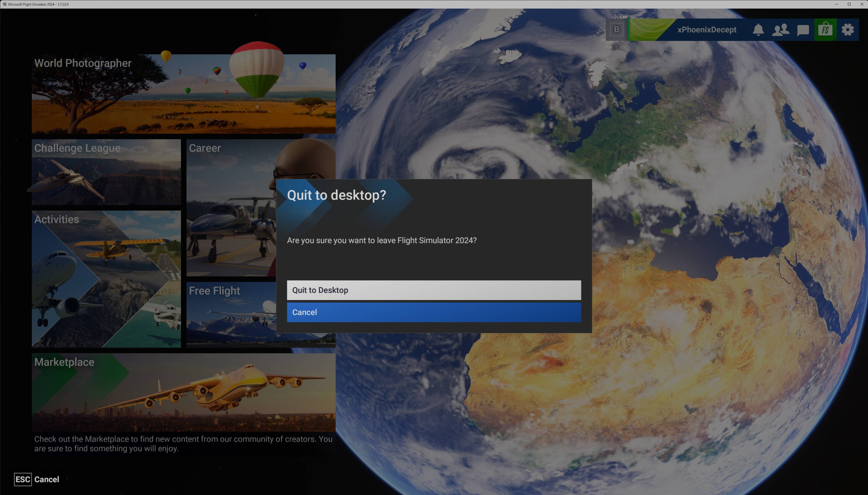Click the B controller button icon
The width and height of the screenshot is (868, 495).
coord(616,30)
